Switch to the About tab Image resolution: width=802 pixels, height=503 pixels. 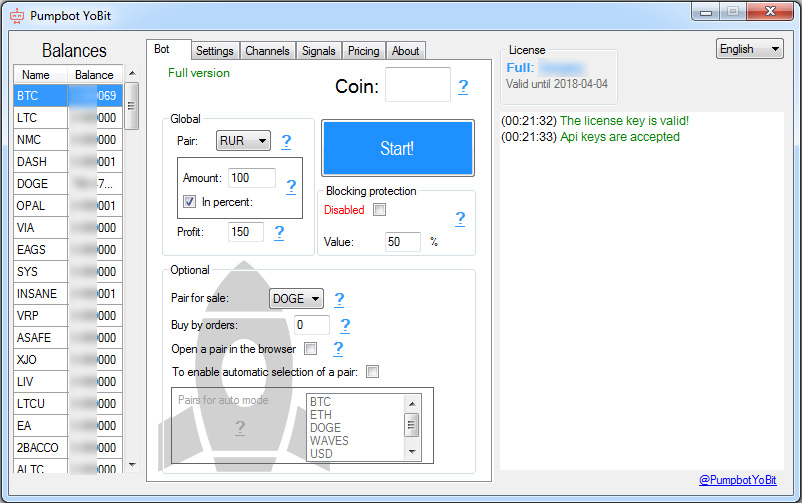pos(406,51)
